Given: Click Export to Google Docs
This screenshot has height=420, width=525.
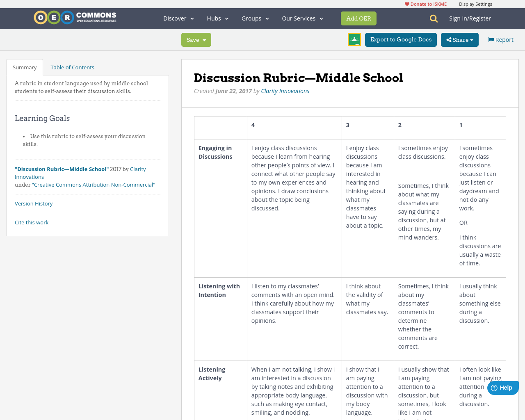Looking at the screenshot, I should coord(401,40).
